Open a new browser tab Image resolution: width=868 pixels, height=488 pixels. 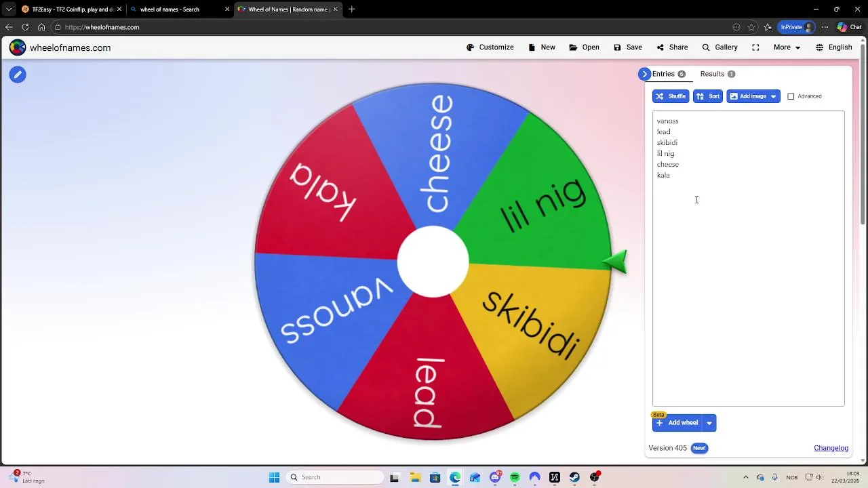(x=352, y=9)
